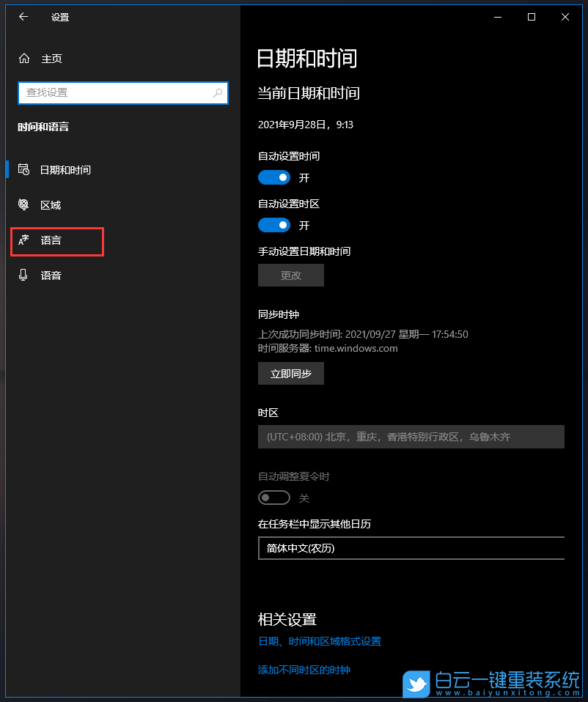
Task: Click the search magnifier in the search box
Action: pyautogui.click(x=218, y=93)
